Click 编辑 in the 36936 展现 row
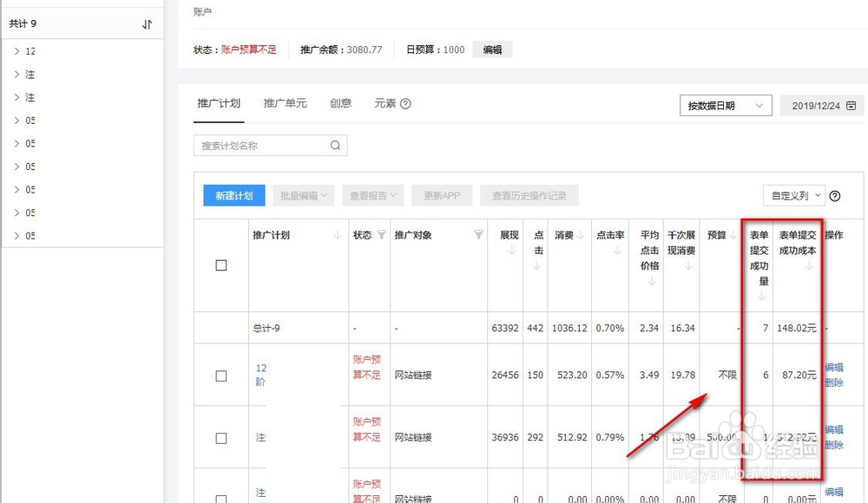The image size is (868, 503). click(x=834, y=429)
